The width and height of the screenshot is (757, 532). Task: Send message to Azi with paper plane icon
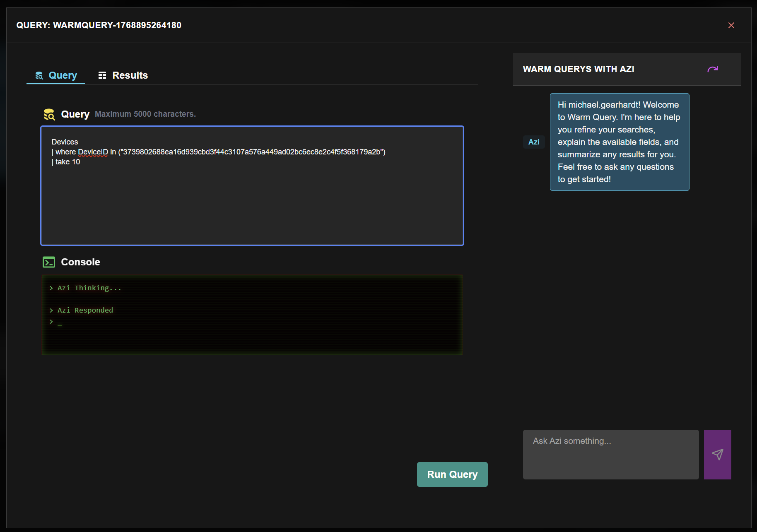coord(718,455)
